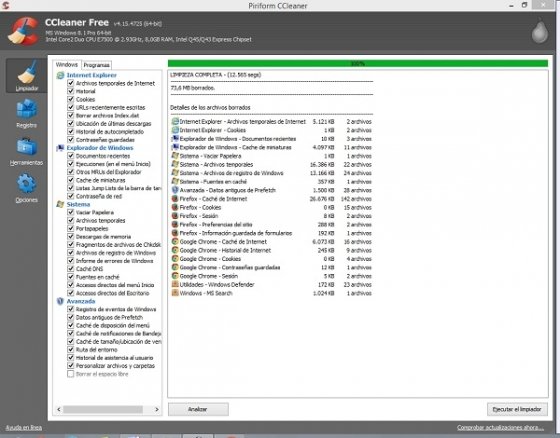Click Chrome icon in Caché de Internet result
This screenshot has height=438, width=560.
click(x=175, y=242)
